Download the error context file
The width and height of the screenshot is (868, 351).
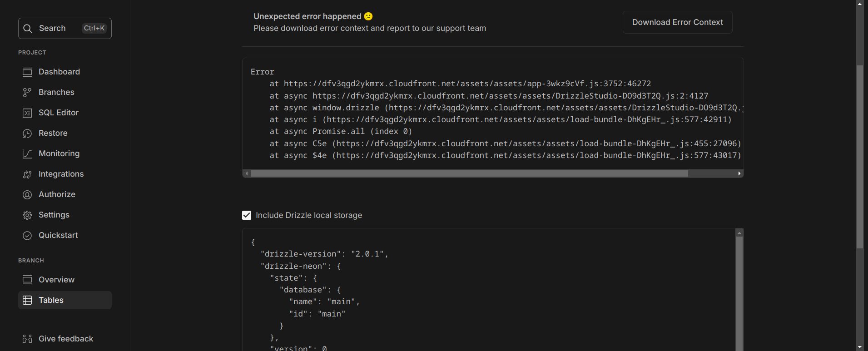(x=677, y=22)
